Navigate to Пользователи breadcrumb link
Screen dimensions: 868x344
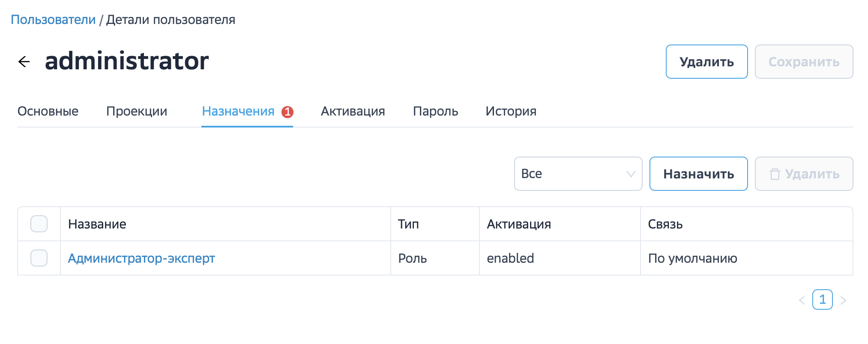tap(53, 20)
